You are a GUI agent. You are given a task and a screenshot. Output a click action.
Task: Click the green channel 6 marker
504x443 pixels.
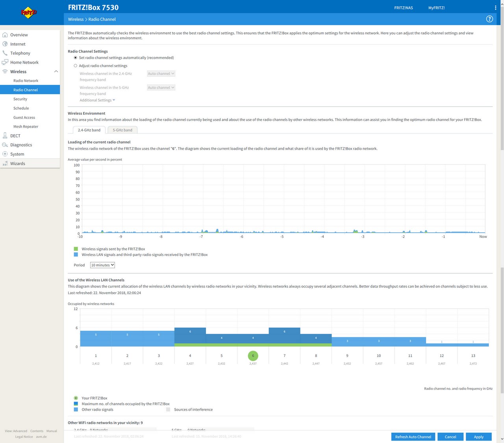[x=253, y=356]
